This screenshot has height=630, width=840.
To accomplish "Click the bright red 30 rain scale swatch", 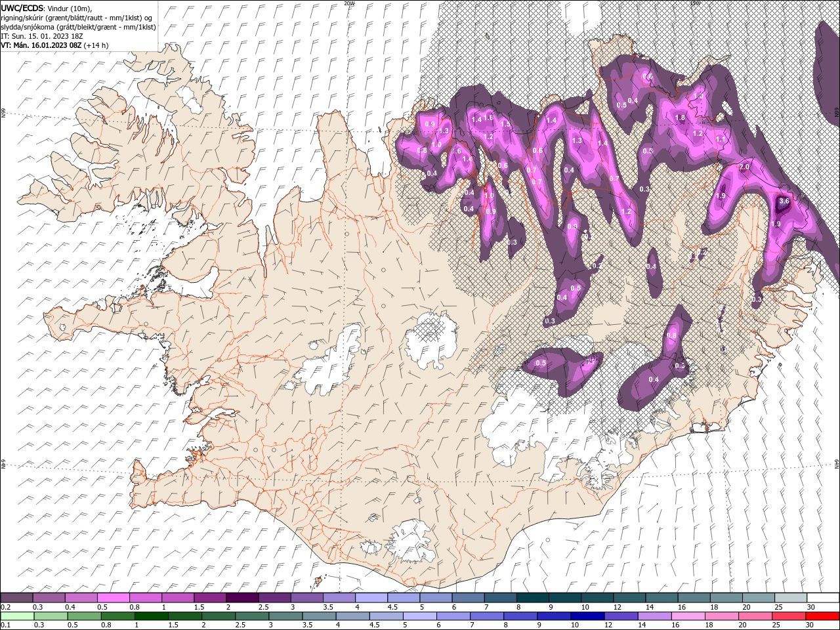I will pyautogui.click(x=822, y=616).
